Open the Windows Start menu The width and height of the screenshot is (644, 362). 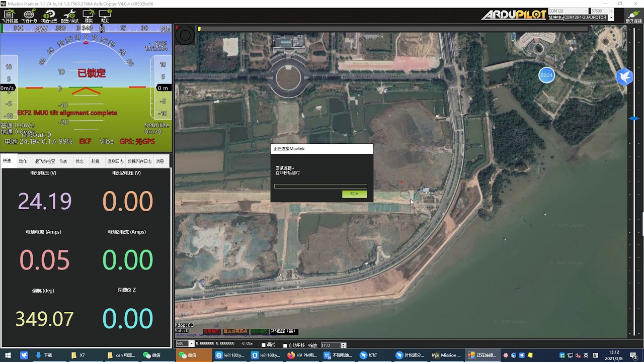click(x=8, y=355)
